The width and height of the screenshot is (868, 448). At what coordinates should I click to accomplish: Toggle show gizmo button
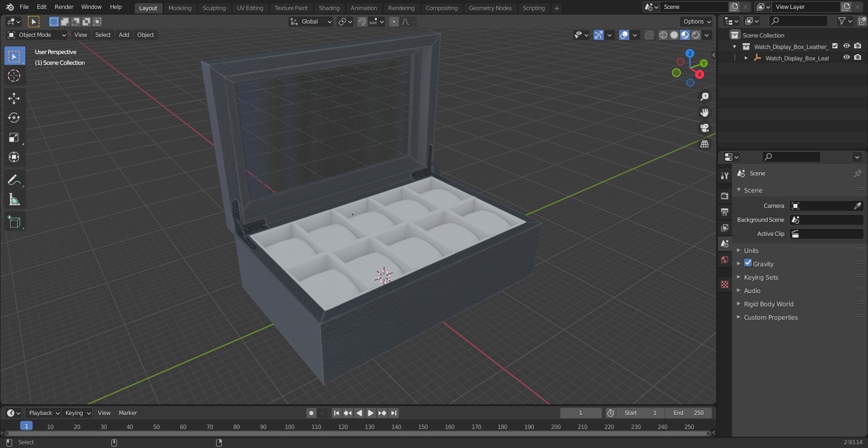coord(599,35)
